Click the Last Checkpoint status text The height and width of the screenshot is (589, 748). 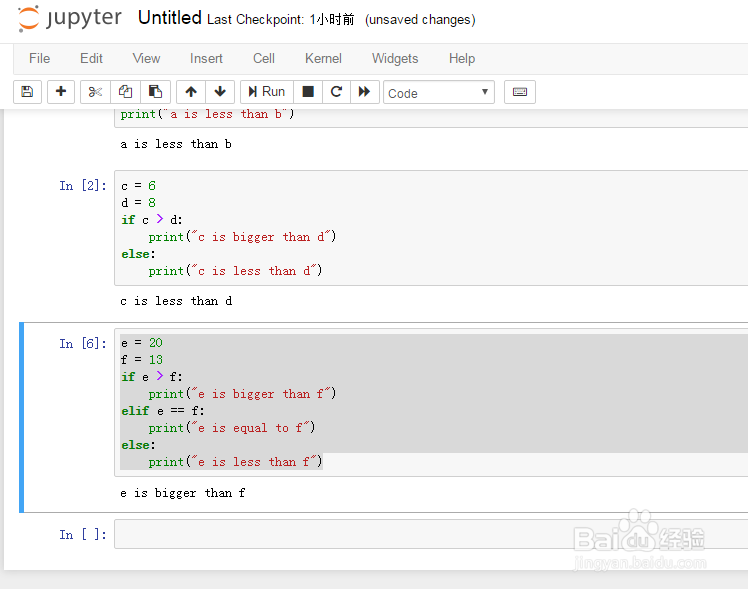(281, 20)
